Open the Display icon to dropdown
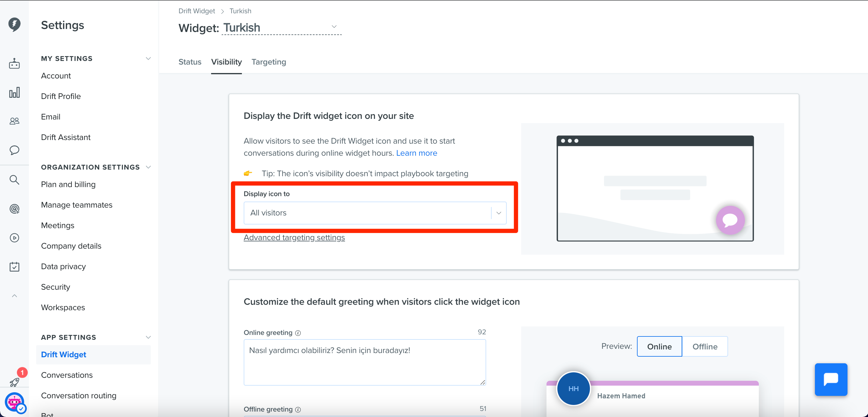Image resolution: width=868 pixels, height=417 pixels. pos(375,213)
